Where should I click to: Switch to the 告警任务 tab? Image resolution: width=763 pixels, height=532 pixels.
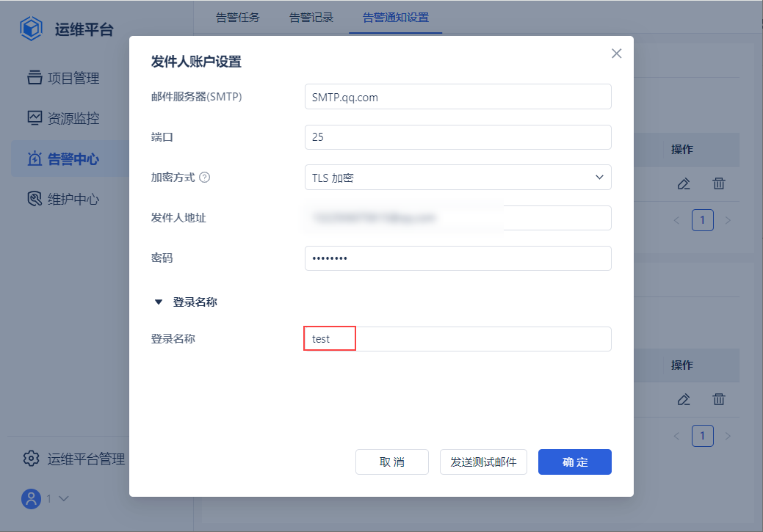238,18
